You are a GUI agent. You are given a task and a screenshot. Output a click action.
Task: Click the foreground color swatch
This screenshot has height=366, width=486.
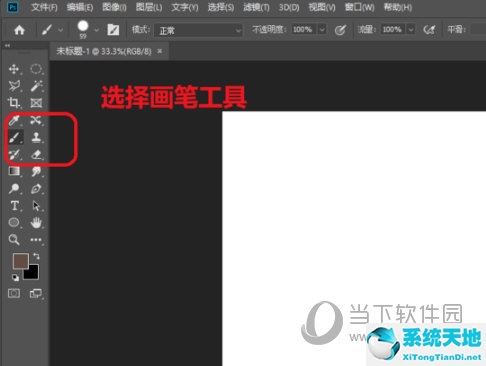(20, 260)
